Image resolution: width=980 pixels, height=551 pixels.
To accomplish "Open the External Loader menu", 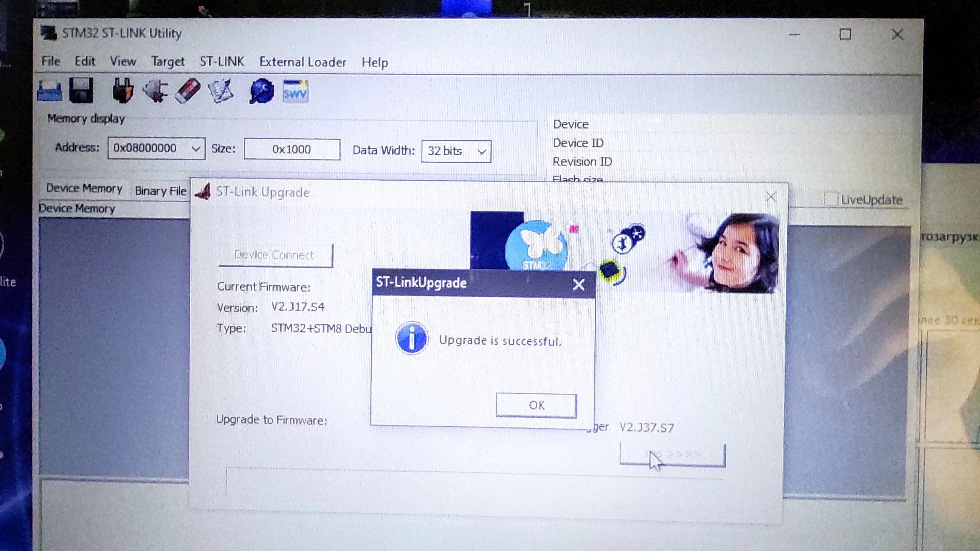I will coord(303,62).
